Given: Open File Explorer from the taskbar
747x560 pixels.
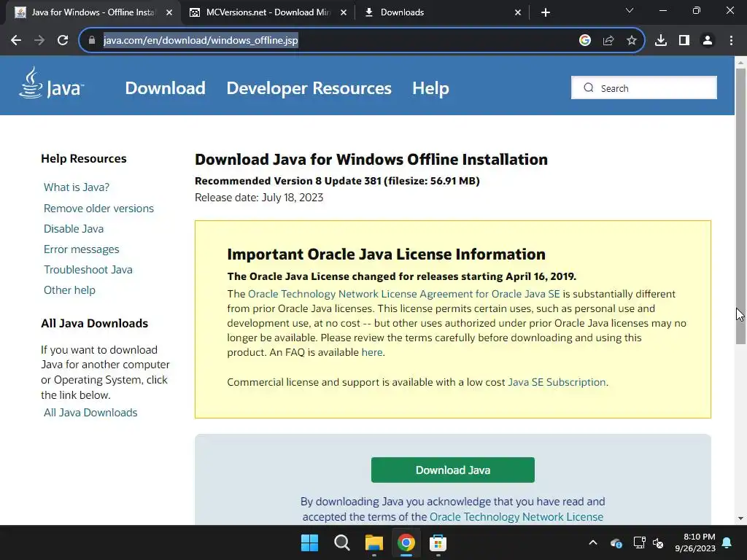Looking at the screenshot, I should click(x=374, y=542).
